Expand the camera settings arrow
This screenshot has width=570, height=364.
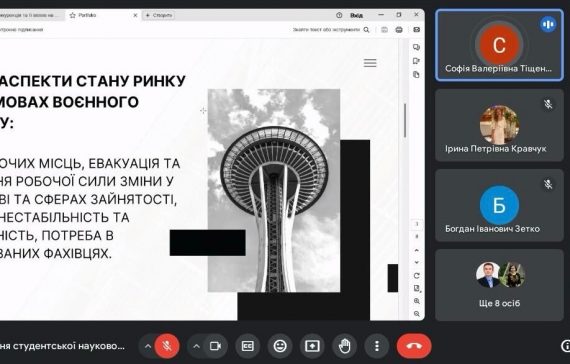196,346
